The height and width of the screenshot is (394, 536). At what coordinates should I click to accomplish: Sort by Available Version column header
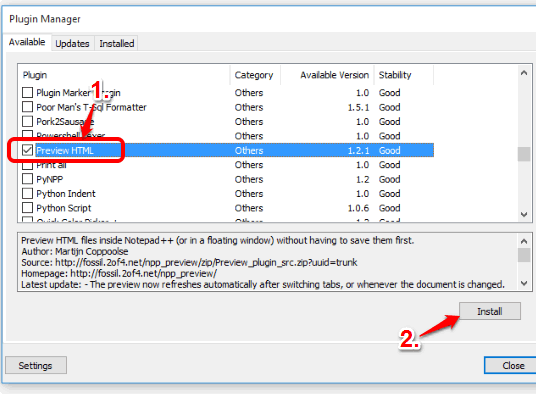pos(327,75)
